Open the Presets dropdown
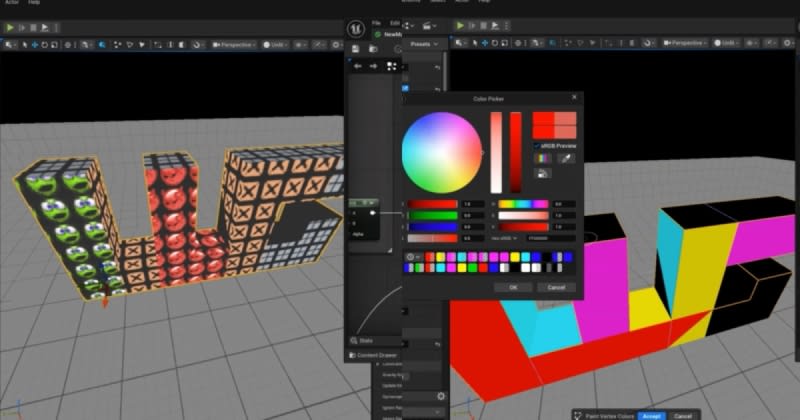The height and width of the screenshot is (420, 800). (x=422, y=43)
